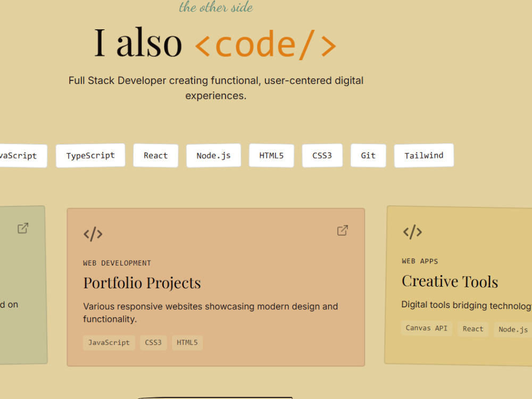This screenshot has height=399, width=532.
Task: Click the Full Stack Developer description text
Action: tap(216, 88)
